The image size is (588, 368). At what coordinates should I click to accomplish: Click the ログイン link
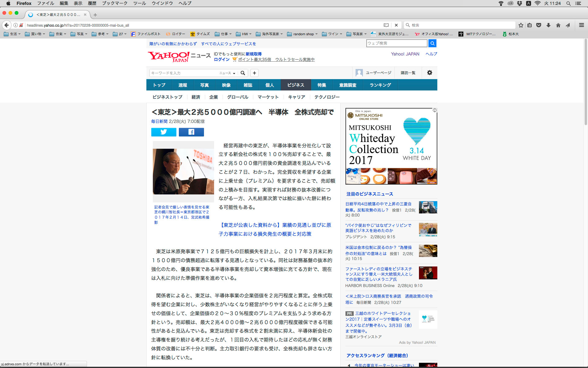[x=221, y=59]
